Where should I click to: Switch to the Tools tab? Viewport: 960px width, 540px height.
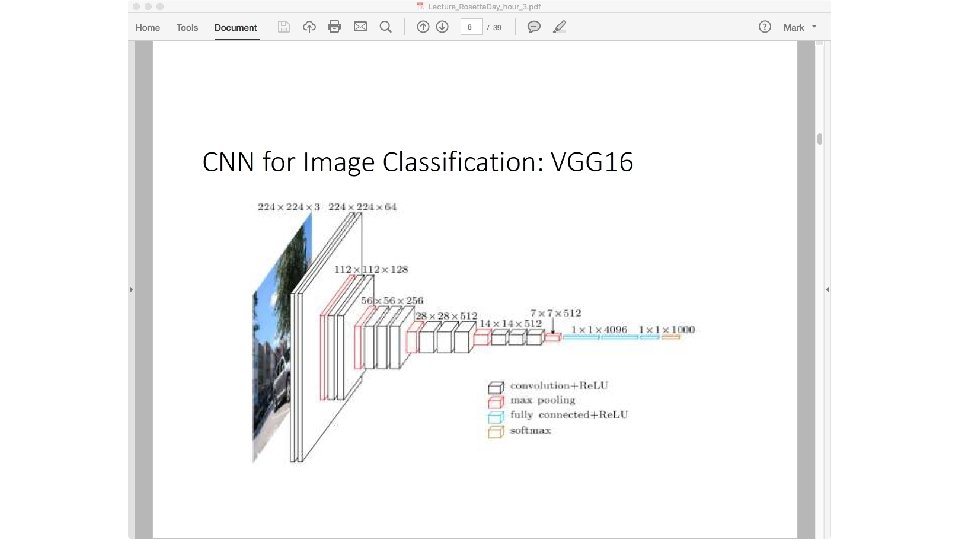(187, 28)
